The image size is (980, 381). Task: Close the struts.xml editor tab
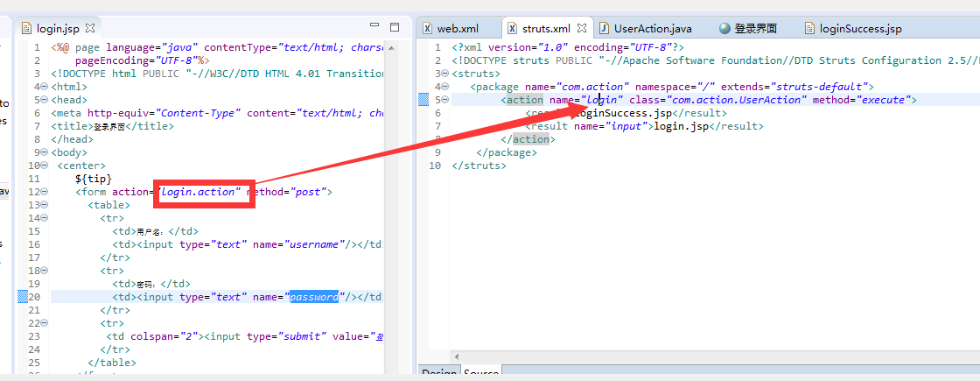point(582,28)
